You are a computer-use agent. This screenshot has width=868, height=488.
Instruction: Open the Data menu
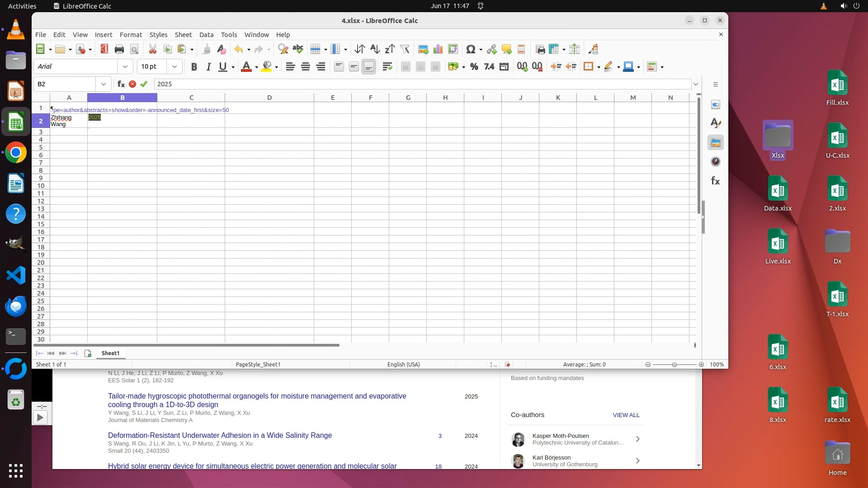tap(206, 35)
